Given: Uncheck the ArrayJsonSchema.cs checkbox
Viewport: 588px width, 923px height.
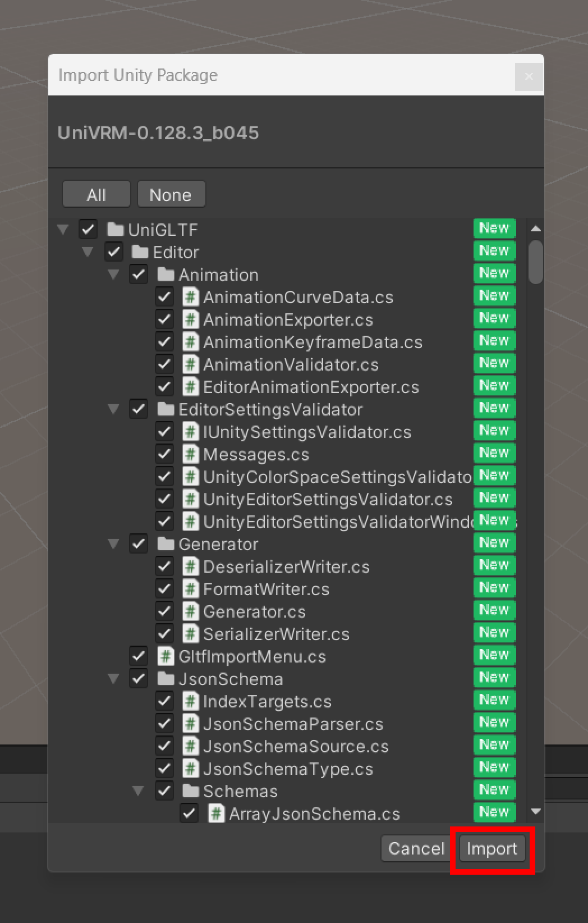Looking at the screenshot, I should tap(190, 813).
